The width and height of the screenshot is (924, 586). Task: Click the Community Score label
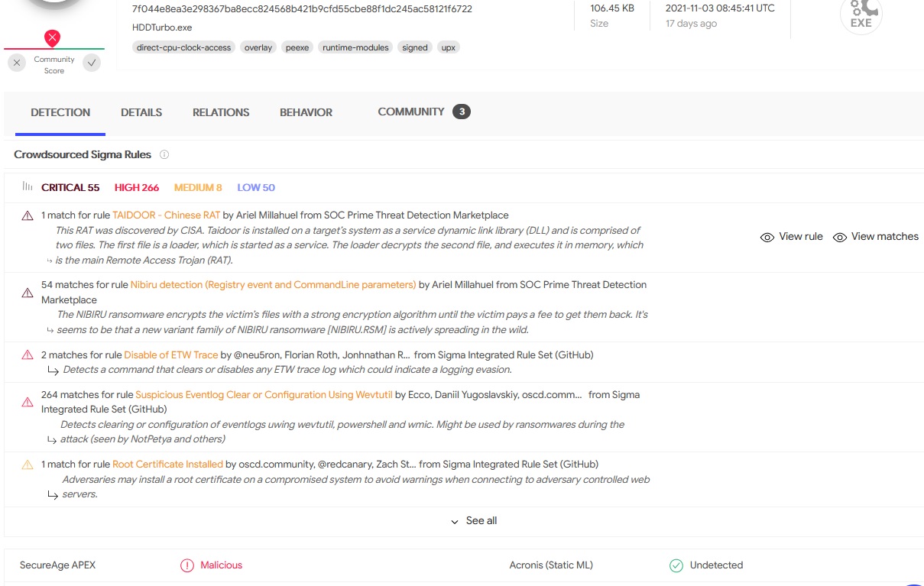pyautogui.click(x=54, y=65)
